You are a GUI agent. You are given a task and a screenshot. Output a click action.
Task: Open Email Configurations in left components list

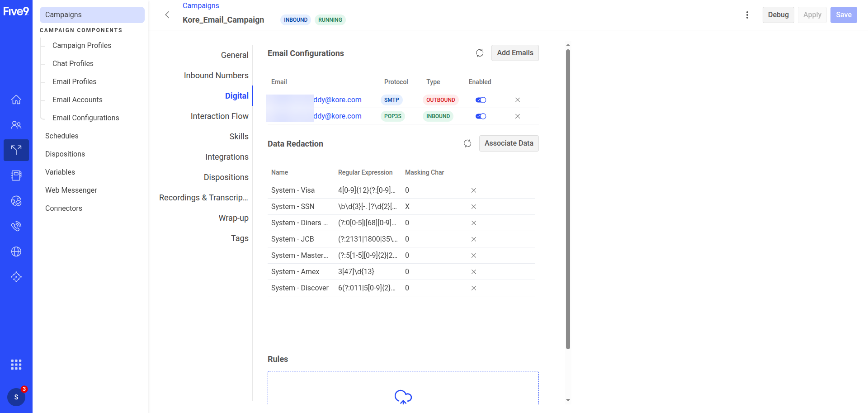tap(85, 118)
